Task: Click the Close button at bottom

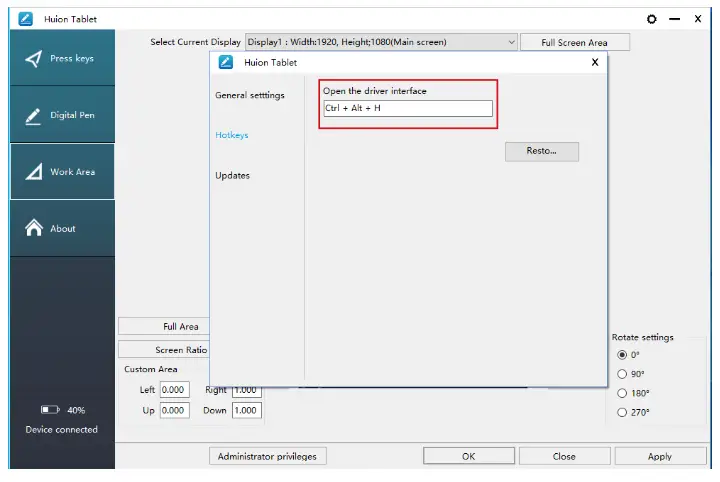Action: [564, 456]
